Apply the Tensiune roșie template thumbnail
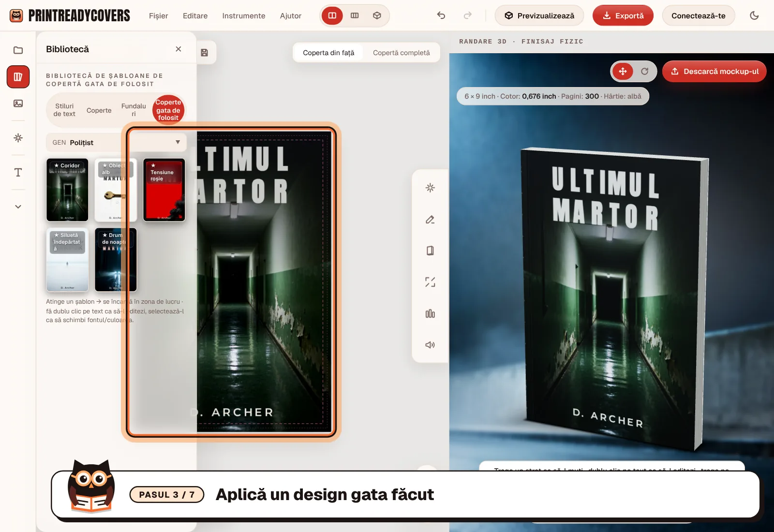This screenshot has height=532, width=774. 164,190
